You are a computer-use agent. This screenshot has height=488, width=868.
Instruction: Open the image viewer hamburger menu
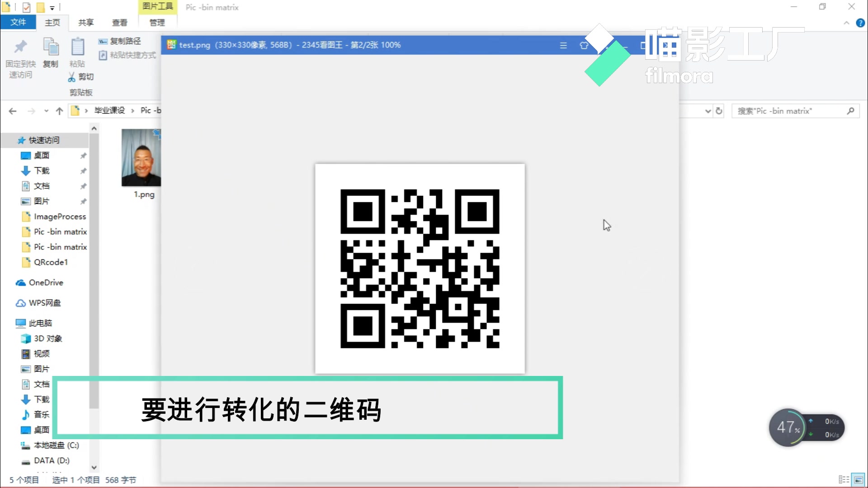pos(563,45)
